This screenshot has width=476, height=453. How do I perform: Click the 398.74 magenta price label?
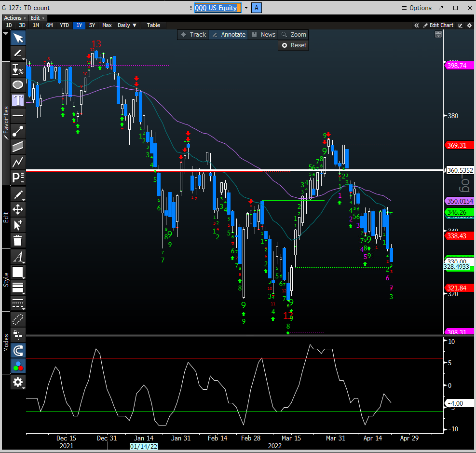coord(459,66)
